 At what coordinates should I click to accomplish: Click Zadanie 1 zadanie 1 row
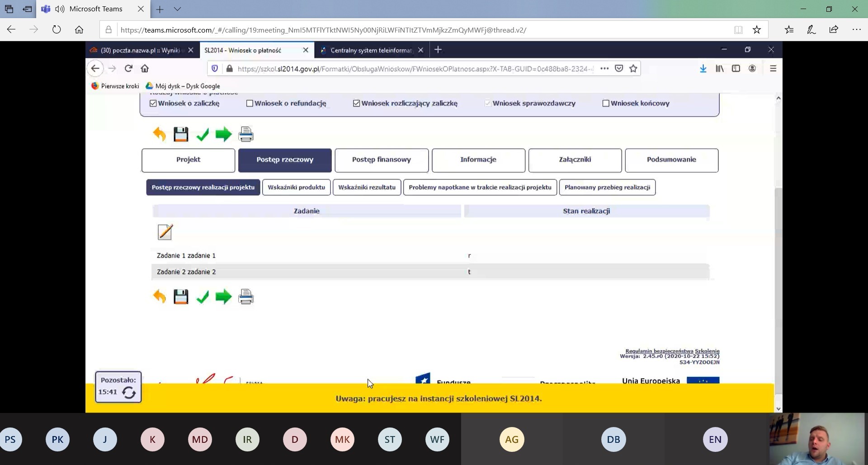(430, 256)
